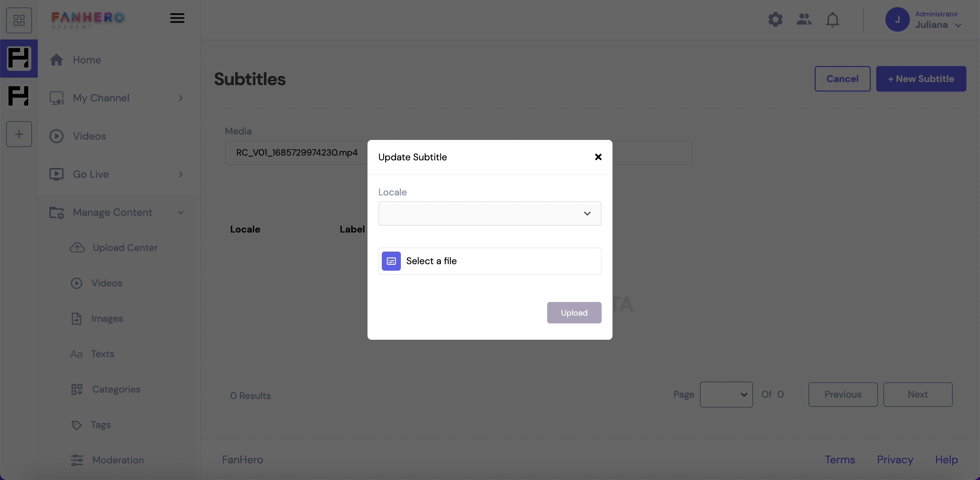Open the Privacy link
The height and width of the screenshot is (480, 980).
(895, 460)
